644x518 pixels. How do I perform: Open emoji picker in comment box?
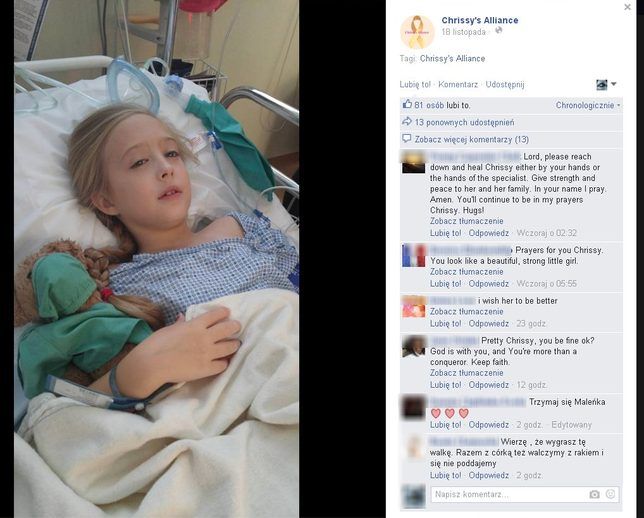point(610,494)
